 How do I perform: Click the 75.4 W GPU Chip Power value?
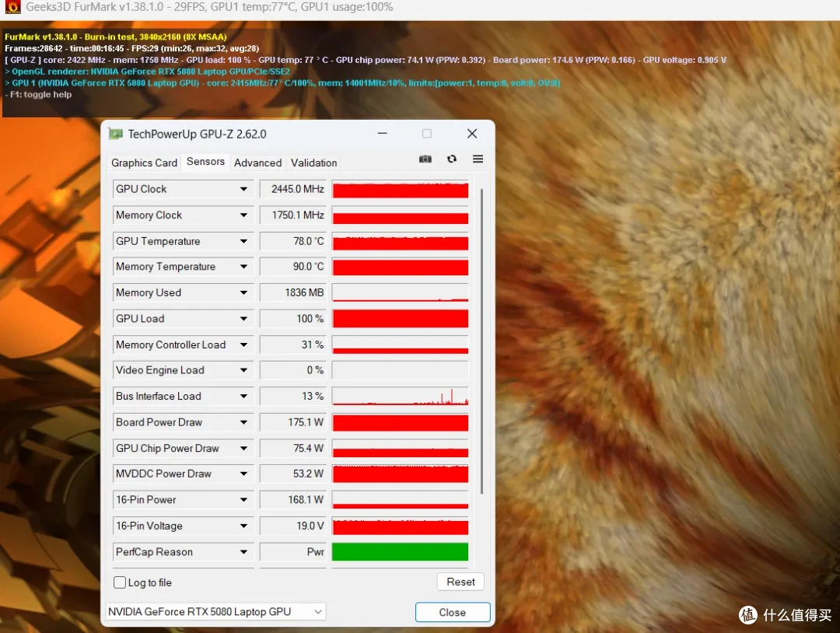(292, 448)
